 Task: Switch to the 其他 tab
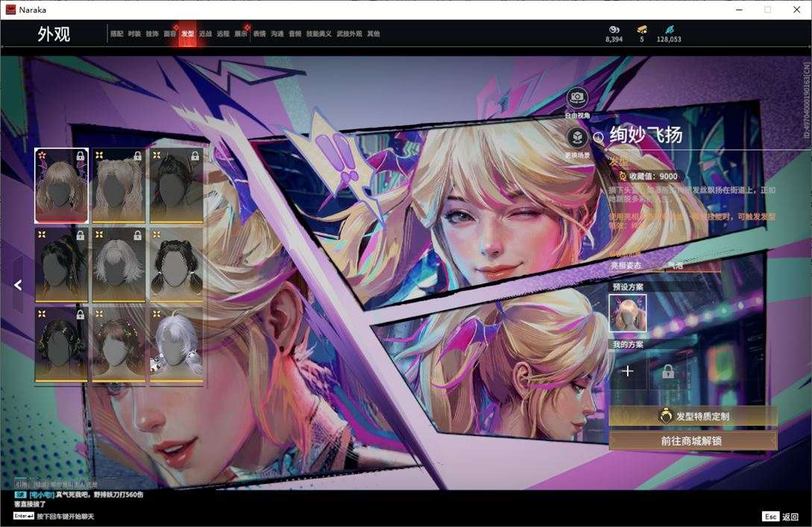point(374,34)
